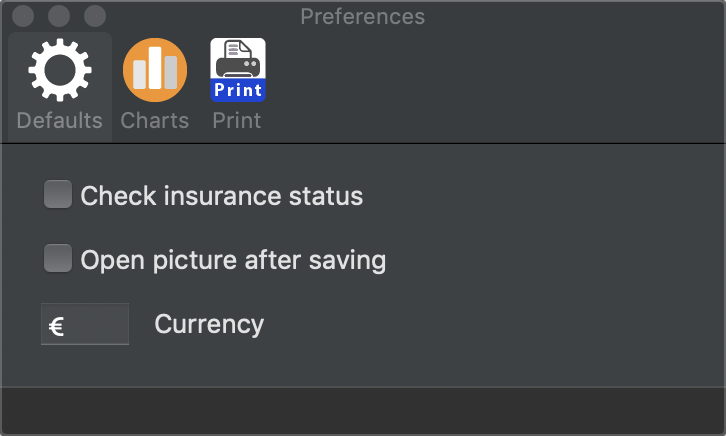Click the Currency label text

click(x=209, y=325)
